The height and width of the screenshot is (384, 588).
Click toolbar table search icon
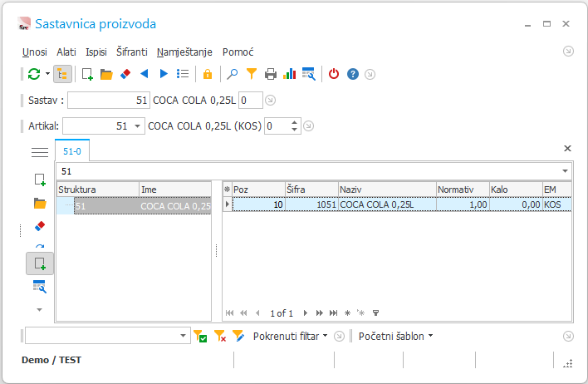[x=309, y=74]
